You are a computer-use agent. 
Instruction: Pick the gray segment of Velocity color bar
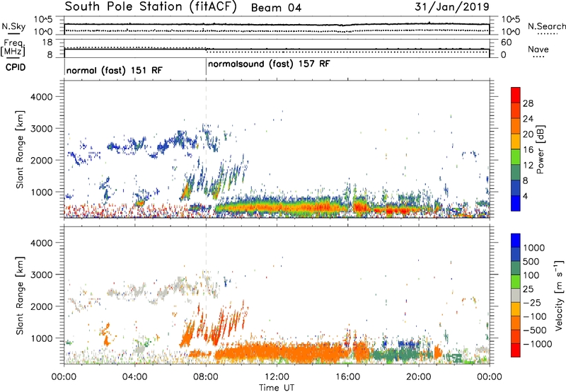(516, 295)
